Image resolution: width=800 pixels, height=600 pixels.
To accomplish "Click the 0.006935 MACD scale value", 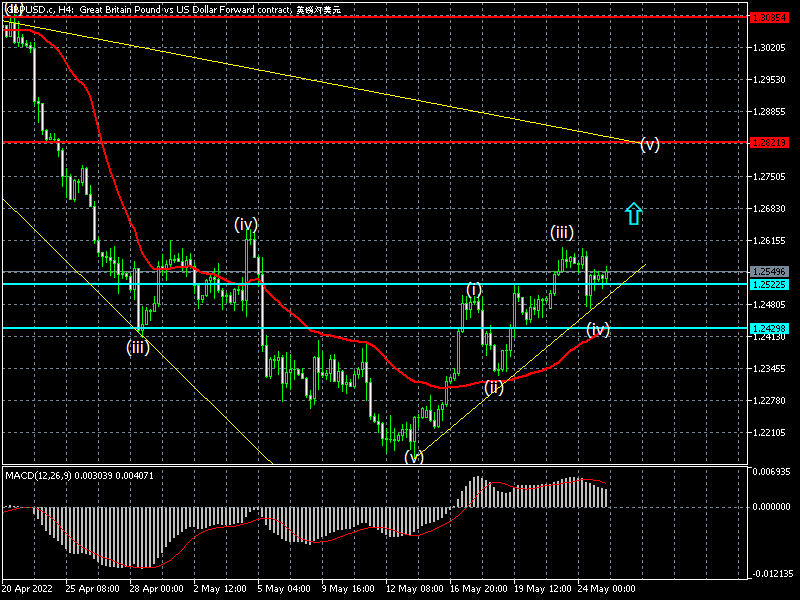I will pyautogui.click(x=771, y=471).
